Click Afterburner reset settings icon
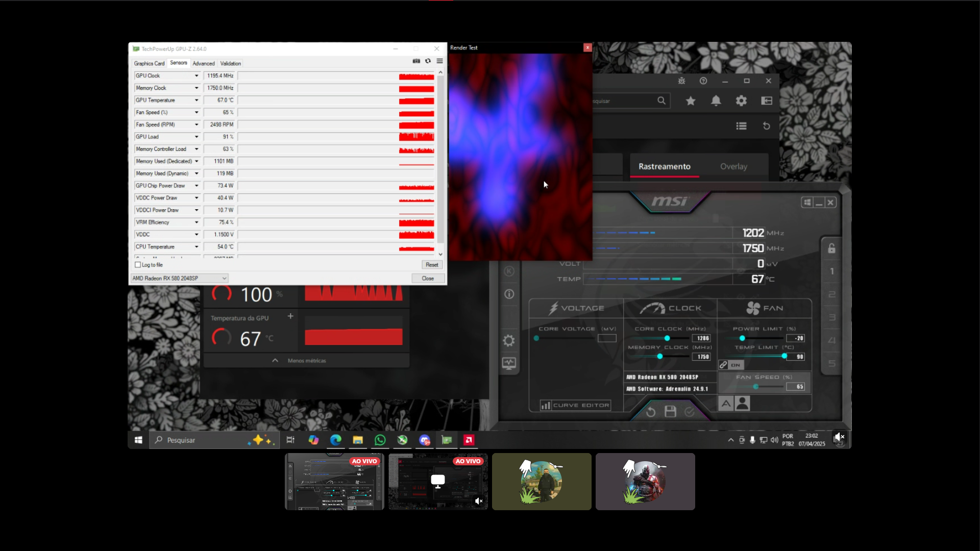 pos(650,412)
